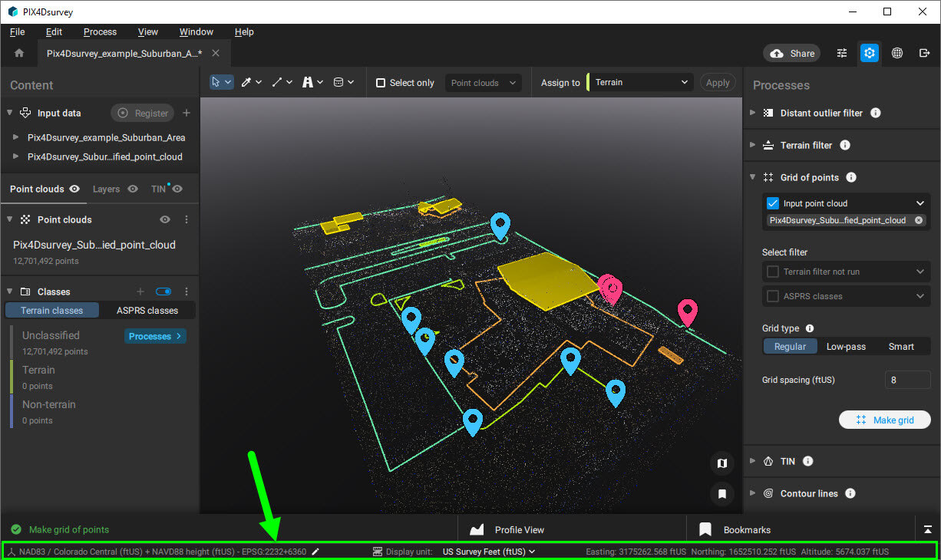Click the Share button
The image size is (941, 560).
(791, 53)
